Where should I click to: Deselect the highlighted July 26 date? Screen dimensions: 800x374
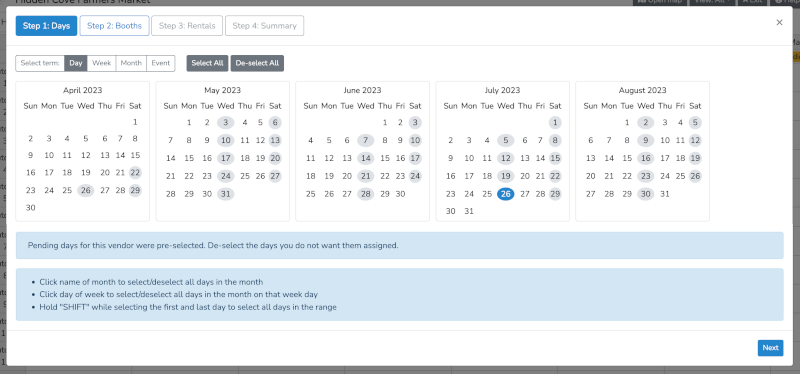click(x=506, y=194)
